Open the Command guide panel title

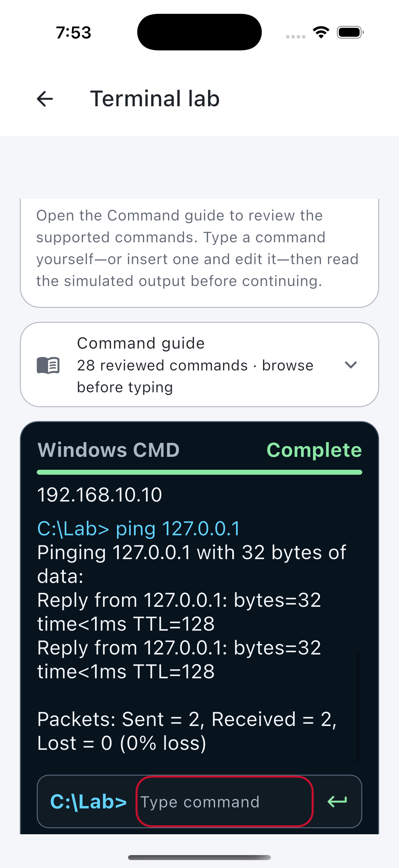point(141,343)
